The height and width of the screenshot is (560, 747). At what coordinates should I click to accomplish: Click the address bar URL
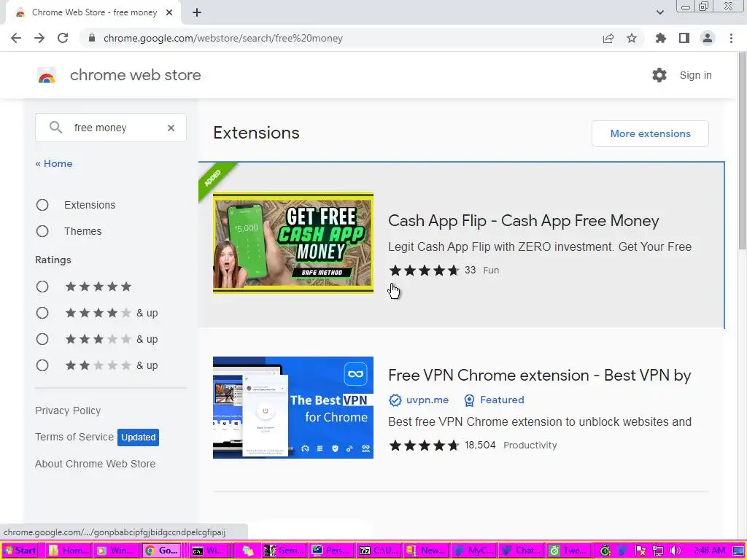click(x=223, y=38)
